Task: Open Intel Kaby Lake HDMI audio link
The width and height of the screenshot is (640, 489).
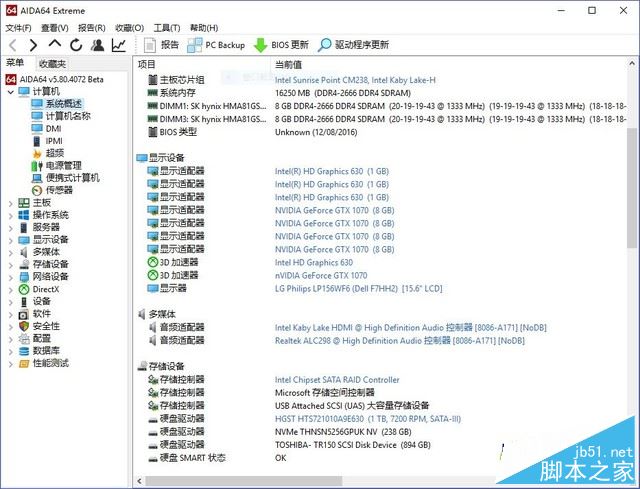Action: 410,328
